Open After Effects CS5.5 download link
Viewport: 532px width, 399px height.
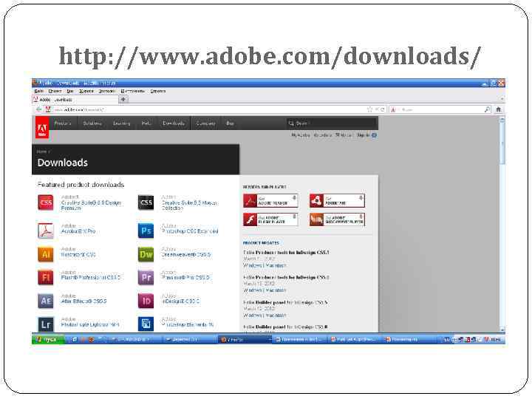[x=83, y=301]
